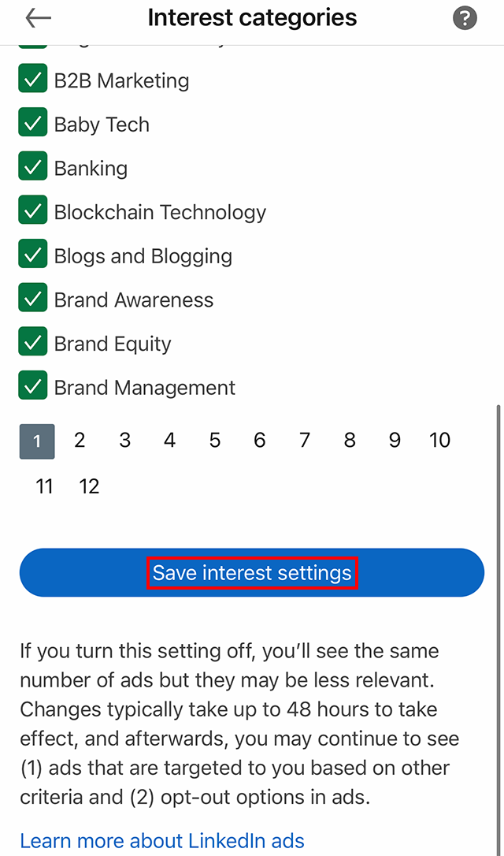The height and width of the screenshot is (856, 504).
Task: Uncheck the B2B Marketing interest
Action: (32, 79)
